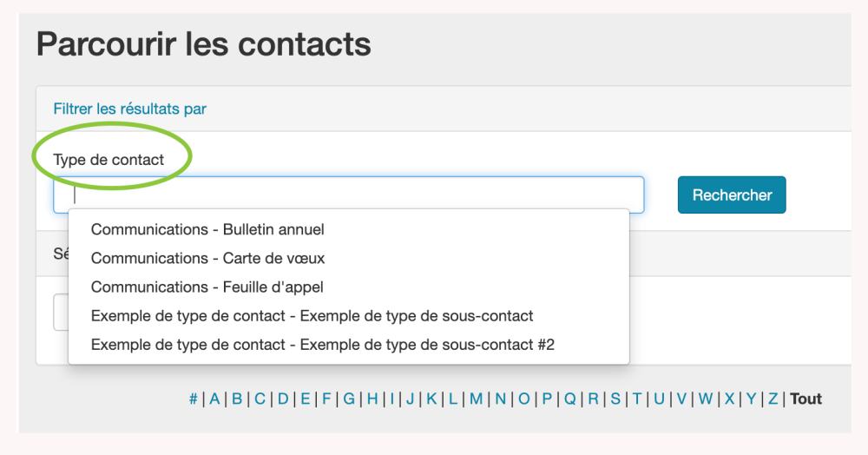Choose Exemple de type de sous-contact #2
The height and width of the screenshot is (455, 868).
click(323, 345)
